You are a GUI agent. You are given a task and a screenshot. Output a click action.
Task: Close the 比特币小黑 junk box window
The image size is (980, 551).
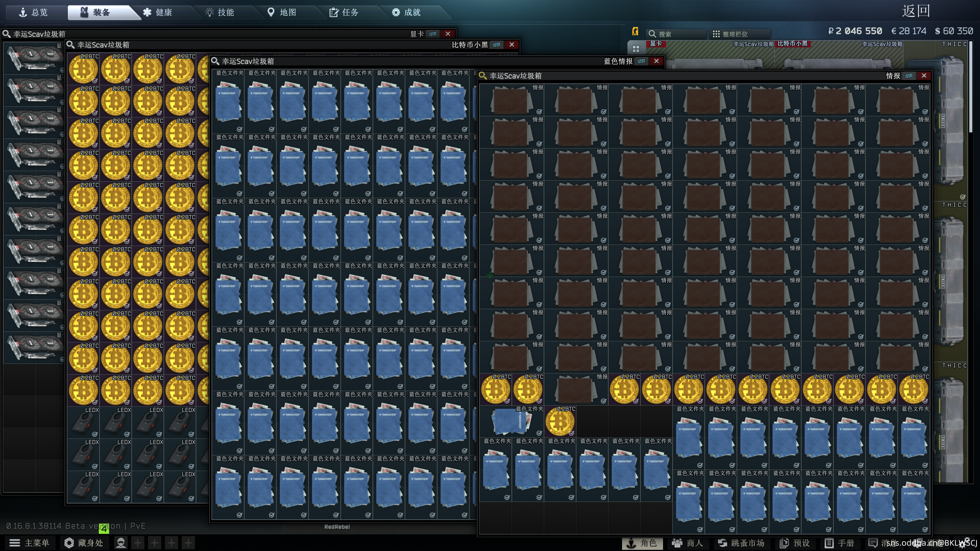tap(512, 45)
